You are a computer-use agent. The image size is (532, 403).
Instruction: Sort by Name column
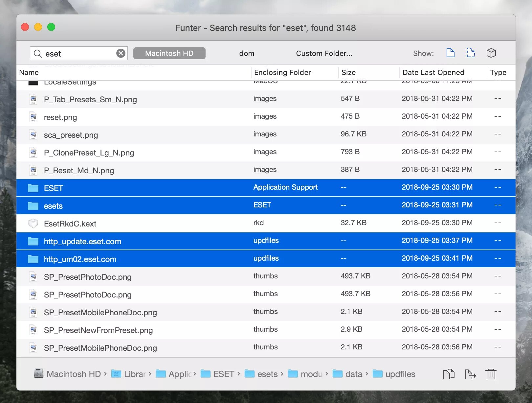29,72
